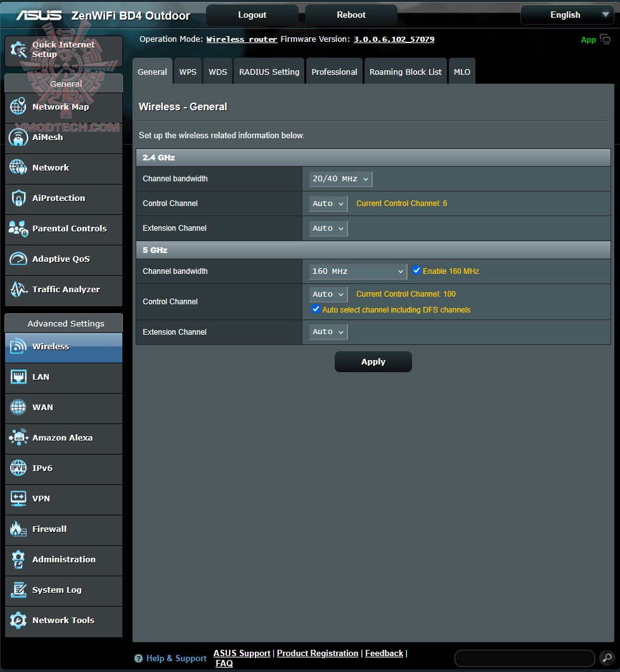The width and height of the screenshot is (620, 672).
Task: Click the Current Control Channel: 100 text
Action: (x=406, y=294)
